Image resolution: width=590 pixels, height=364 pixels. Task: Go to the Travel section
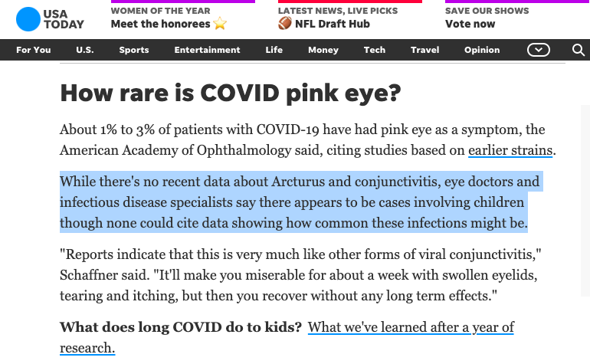pyautogui.click(x=424, y=50)
